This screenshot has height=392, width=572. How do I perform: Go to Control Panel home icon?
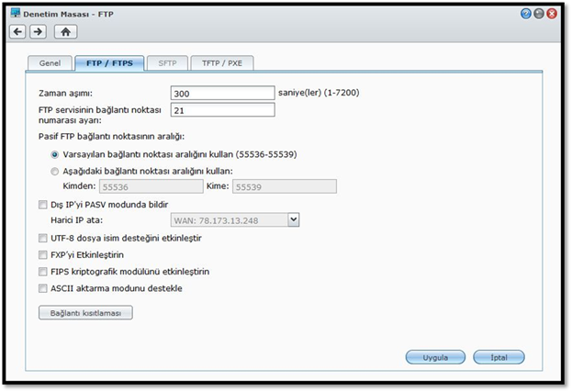pos(65,31)
